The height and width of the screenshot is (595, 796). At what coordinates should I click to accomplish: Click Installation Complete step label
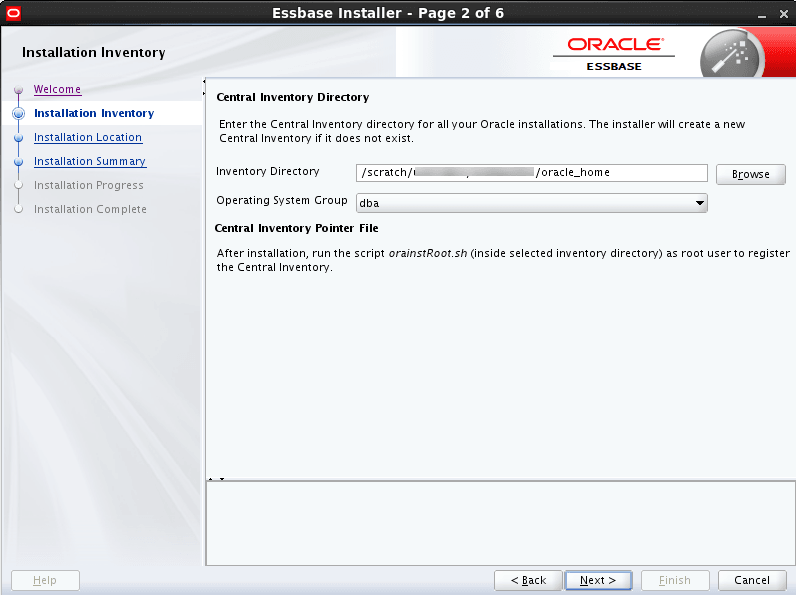[x=90, y=209]
